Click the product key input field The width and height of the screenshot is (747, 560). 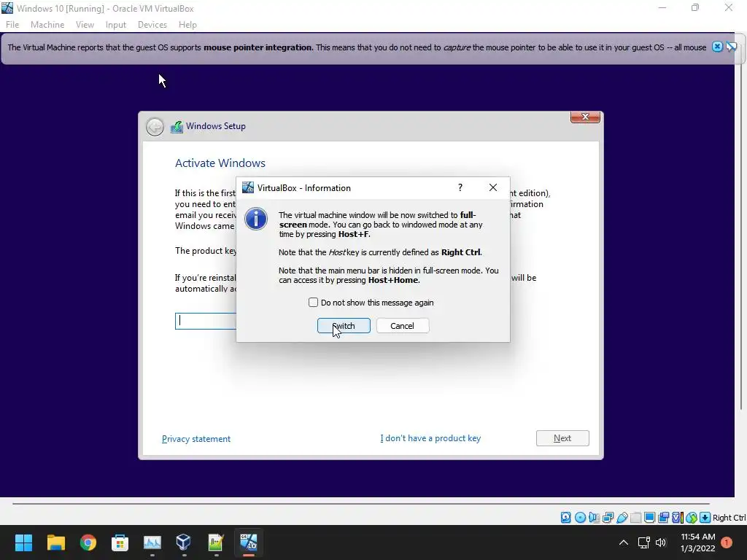click(206, 321)
